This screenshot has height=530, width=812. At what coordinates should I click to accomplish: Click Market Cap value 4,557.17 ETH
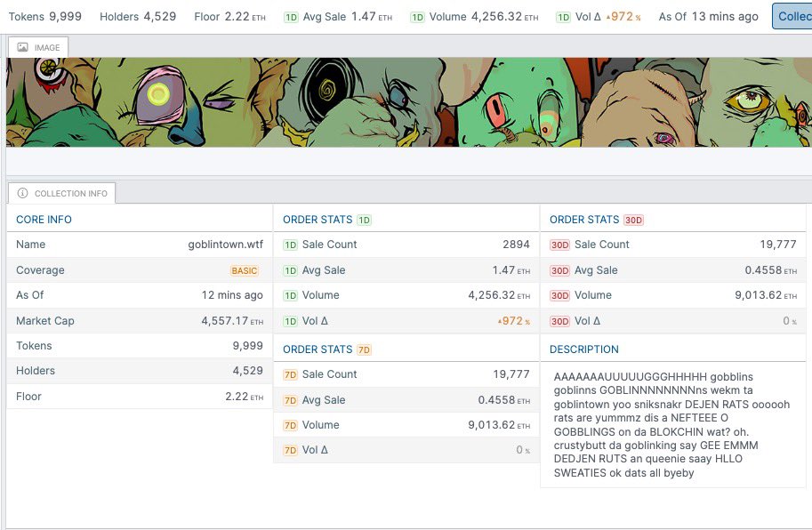tap(232, 321)
